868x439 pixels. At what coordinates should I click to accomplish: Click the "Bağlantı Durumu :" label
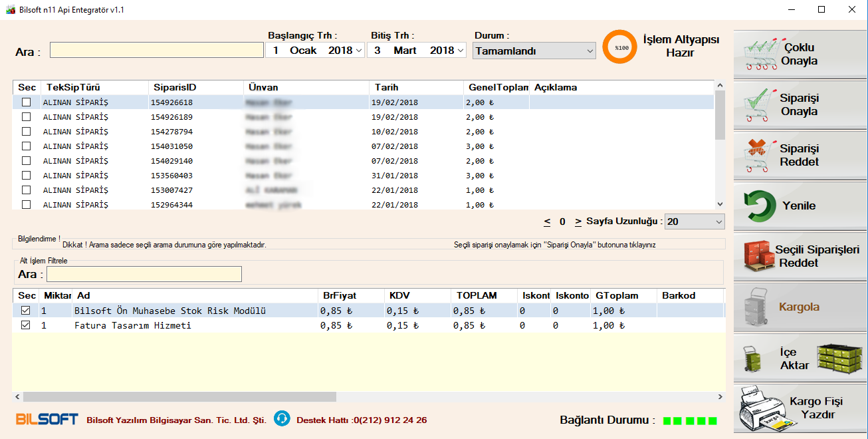[607, 420]
